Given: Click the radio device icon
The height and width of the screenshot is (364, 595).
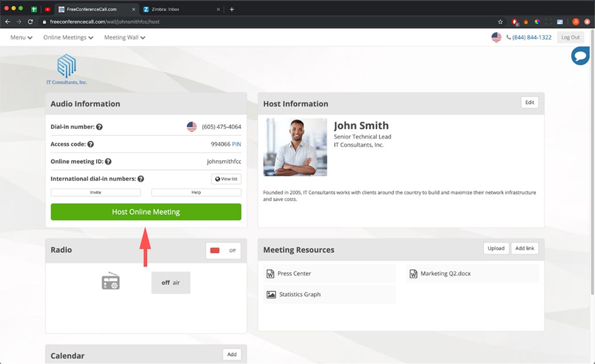Looking at the screenshot, I should click(111, 282).
